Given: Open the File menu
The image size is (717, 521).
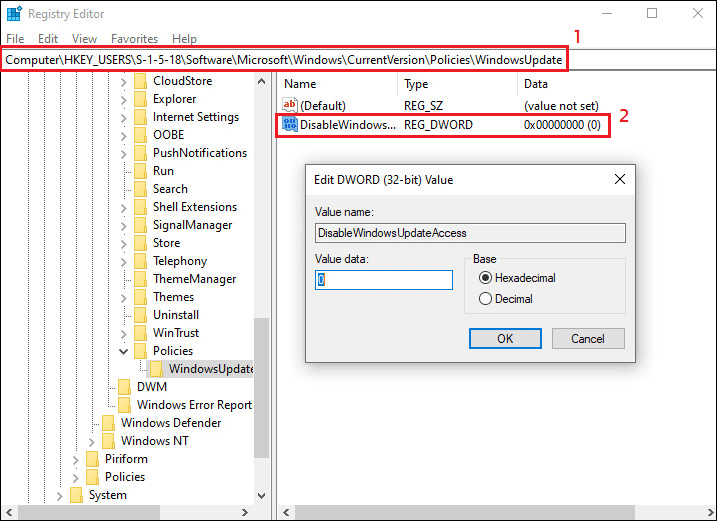Looking at the screenshot, I should point(15,38).
